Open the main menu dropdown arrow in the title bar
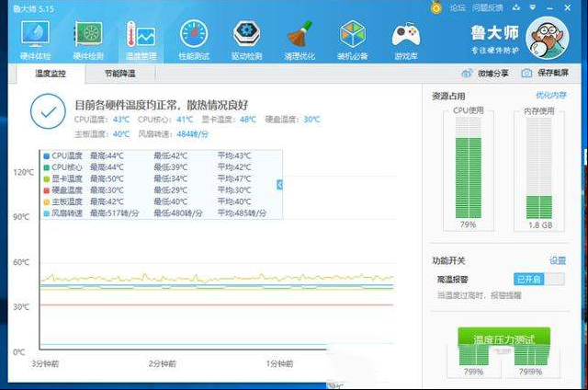588x390 pixels. (x=533, y=7)
